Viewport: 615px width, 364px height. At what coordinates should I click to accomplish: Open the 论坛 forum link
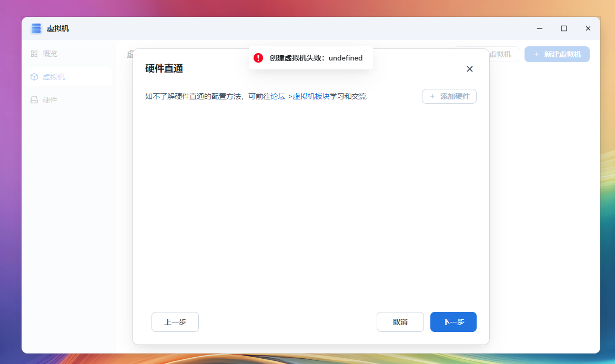(278, 97)
